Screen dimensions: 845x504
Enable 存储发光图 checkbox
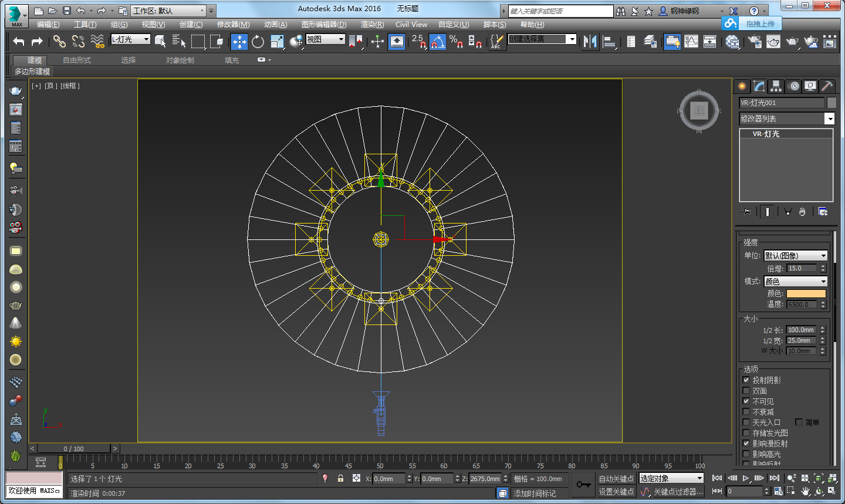(x=746, y=433)
